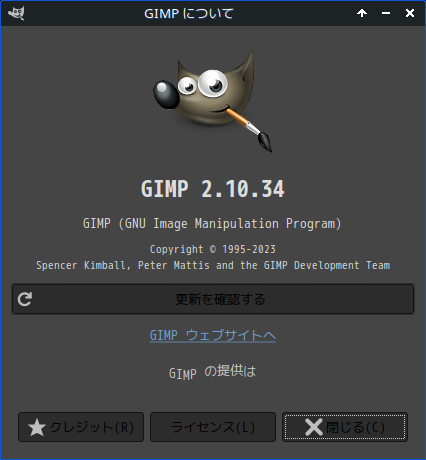This screenshot has height=460, width=426.
Task: Click the Wilber mascot's large eye
Action: tap(213, 83)
